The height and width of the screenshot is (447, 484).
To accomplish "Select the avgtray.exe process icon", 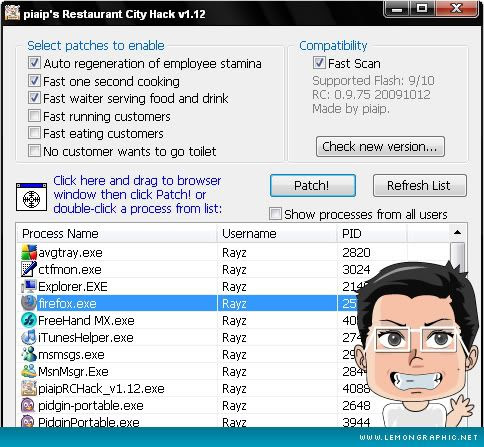I will [x=29, y=252].
